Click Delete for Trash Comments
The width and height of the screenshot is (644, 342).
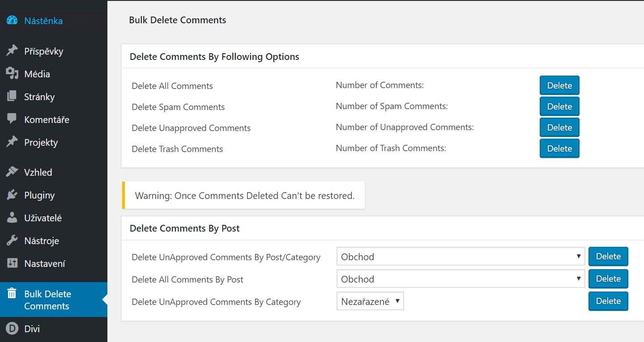(559, 148)
